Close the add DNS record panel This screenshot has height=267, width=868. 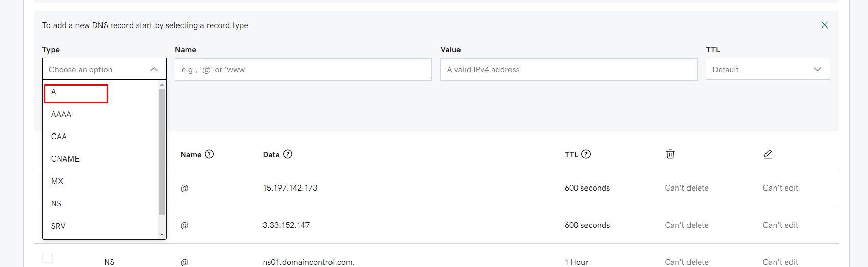coord(824,25)
